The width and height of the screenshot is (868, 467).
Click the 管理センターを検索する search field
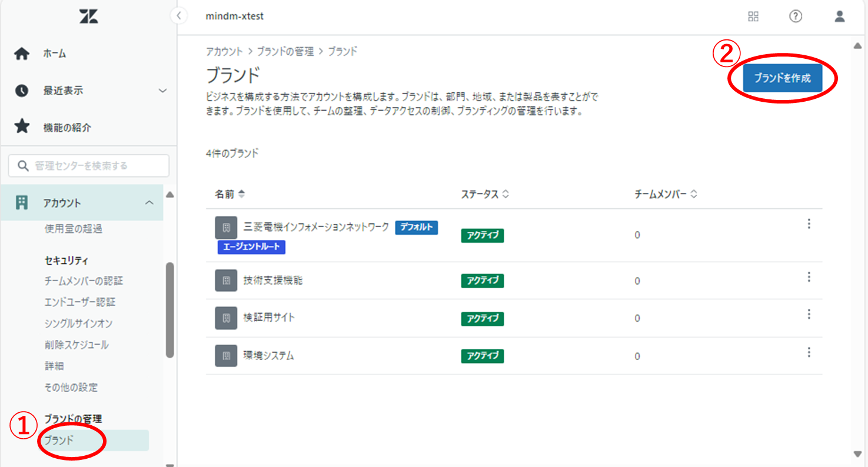coord(89,166)
